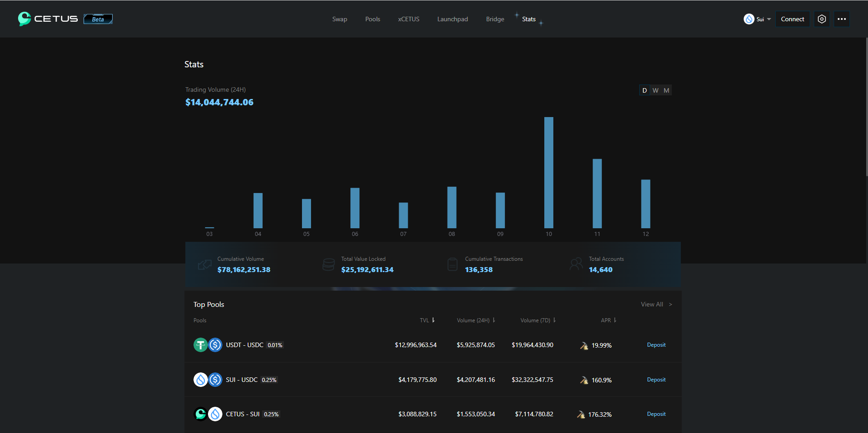The width and height of the screenshot is (868, 433).
Task: Click the 0.01% fee tag
Action: point(275,345)
